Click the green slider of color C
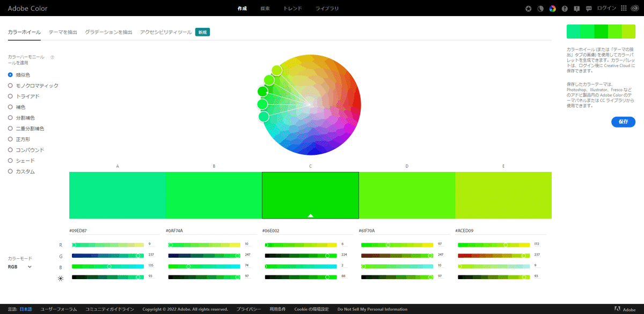644x314 pixels. pyautogui.click(x=301, y=256)
